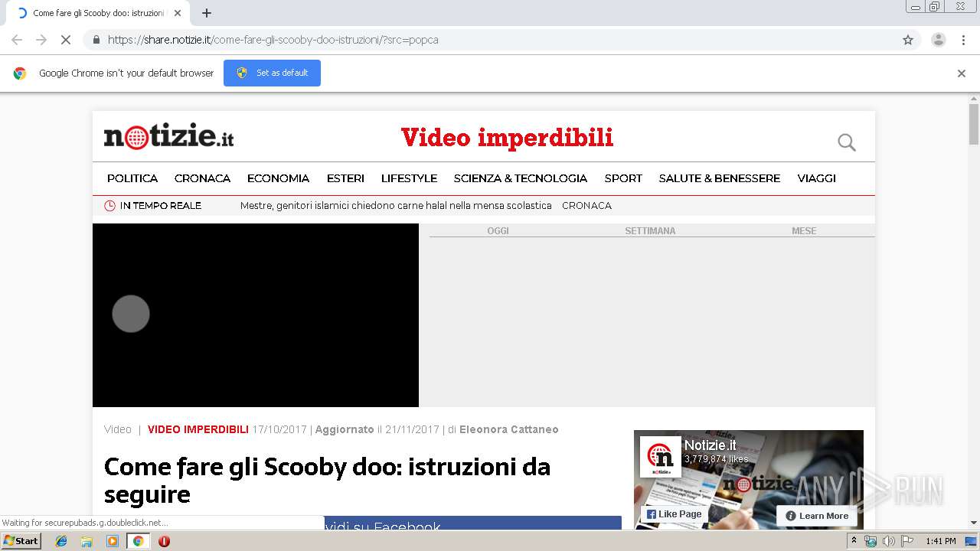Click the forward navigation arrow
This screenshot has height=551, width=980.
point(41,40)
